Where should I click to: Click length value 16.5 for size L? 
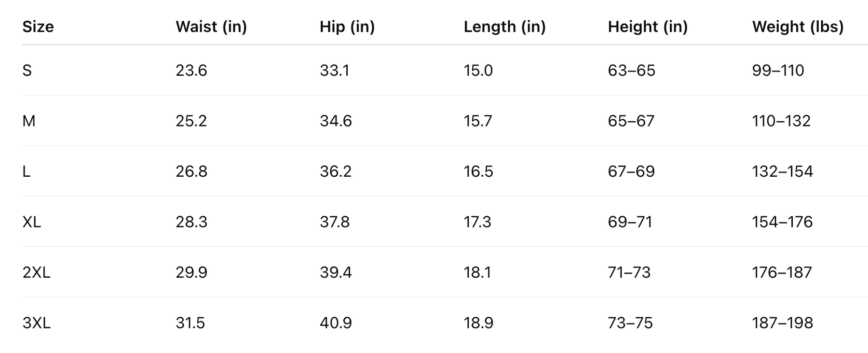478,171
